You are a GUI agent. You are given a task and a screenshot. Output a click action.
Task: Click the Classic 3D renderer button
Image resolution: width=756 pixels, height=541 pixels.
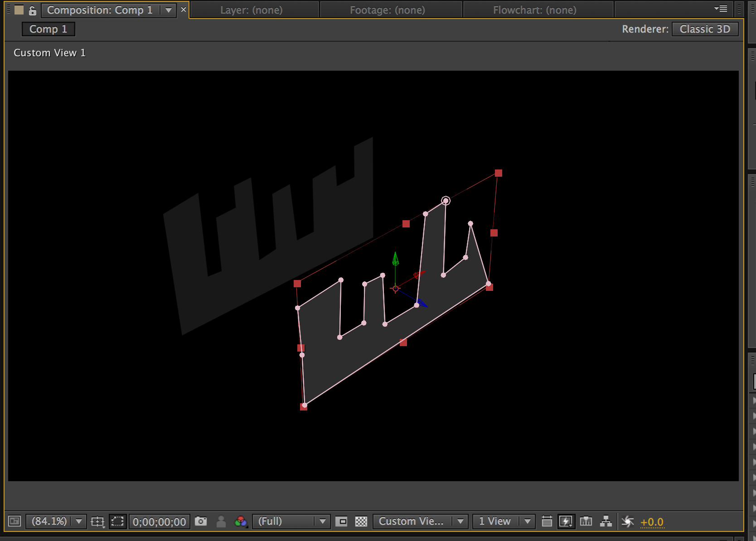coord(705,29)
